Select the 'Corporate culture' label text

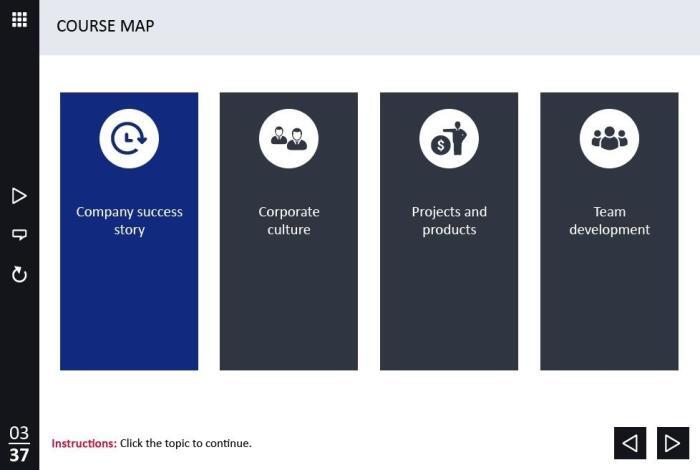pos(289,220)
